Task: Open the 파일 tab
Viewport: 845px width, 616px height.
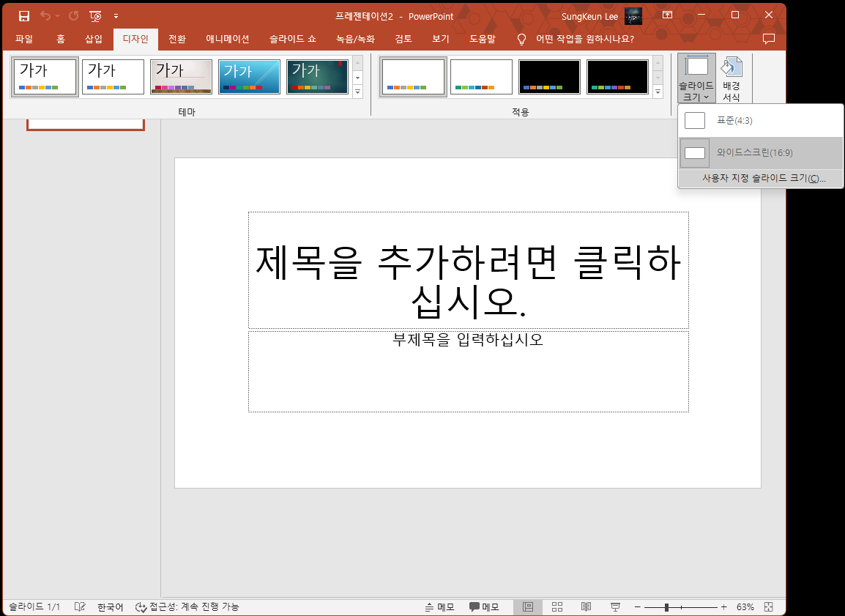Action: tap(24, 39)
